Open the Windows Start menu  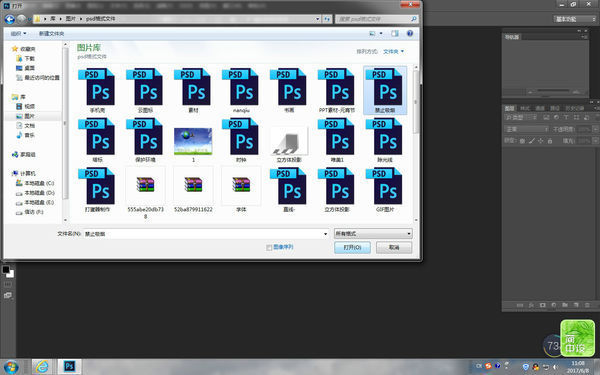pos(10,367)
